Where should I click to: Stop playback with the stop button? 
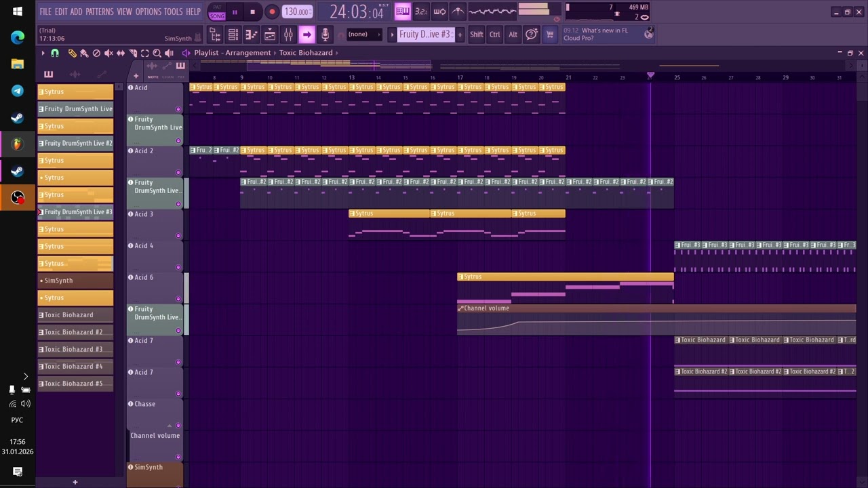pos(252,12)
